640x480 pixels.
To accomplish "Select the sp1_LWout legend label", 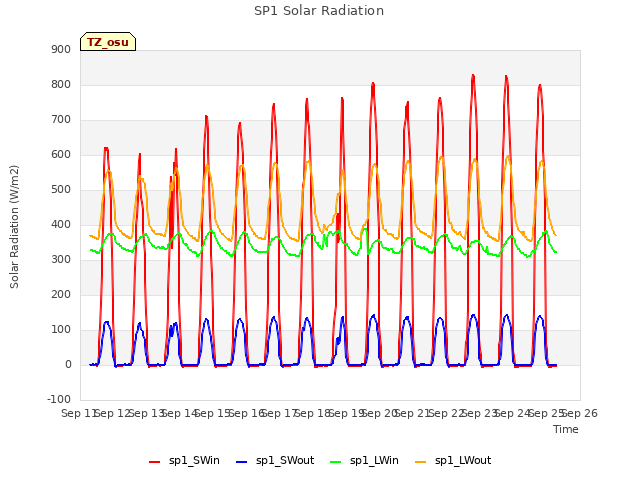I will click(463, 461).
